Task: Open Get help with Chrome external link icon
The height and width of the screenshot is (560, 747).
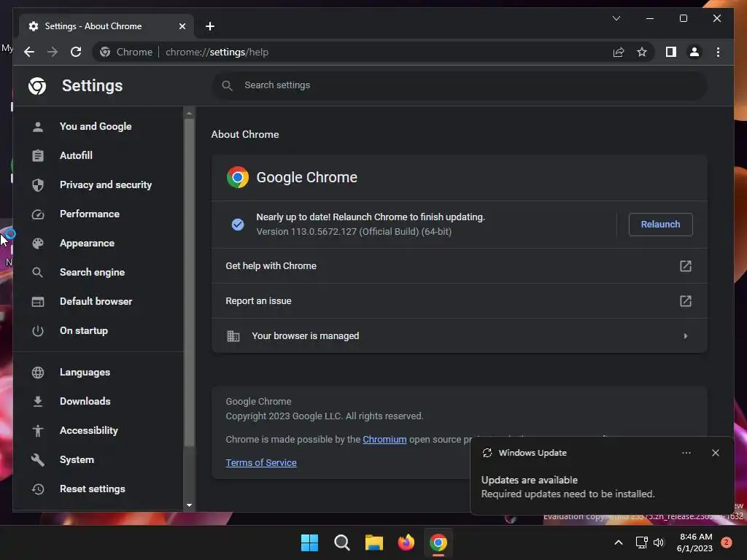Action: point(685,265)
